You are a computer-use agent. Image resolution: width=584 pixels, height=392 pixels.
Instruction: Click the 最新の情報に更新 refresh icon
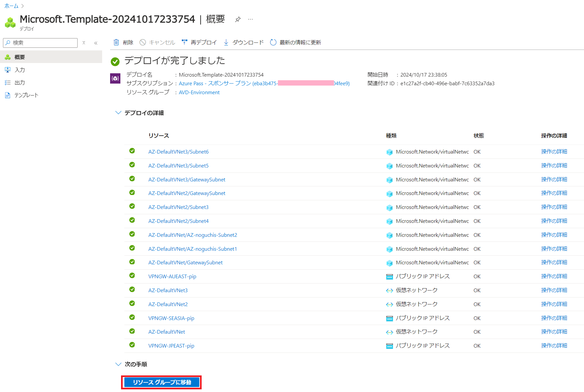click(x=273, y=42)
